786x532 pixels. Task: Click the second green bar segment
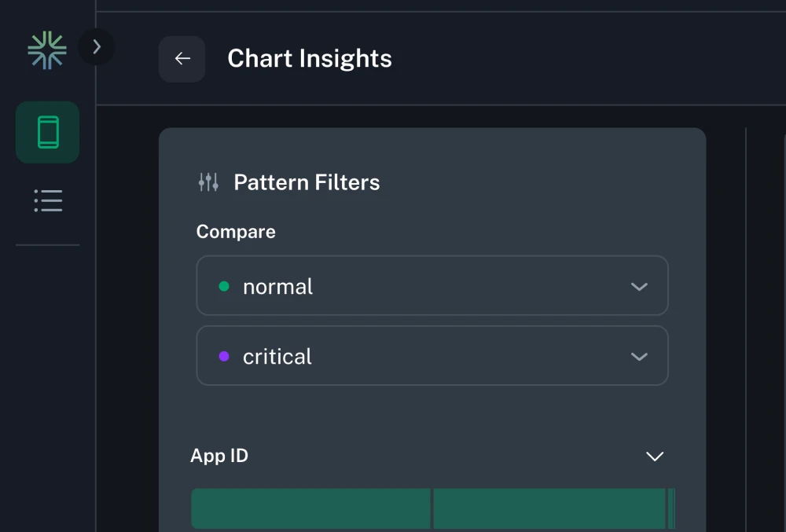550,509
